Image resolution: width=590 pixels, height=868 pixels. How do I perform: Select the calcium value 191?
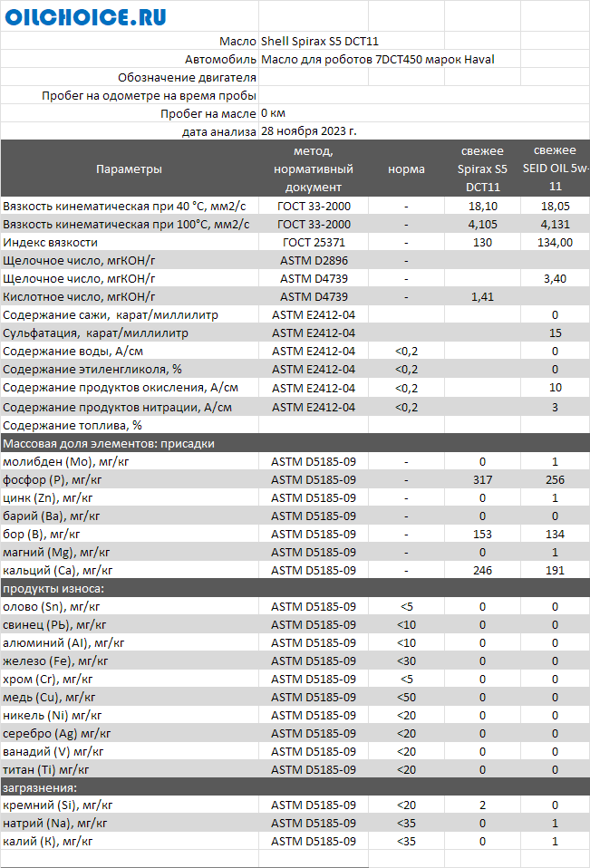tap(556, 570)
